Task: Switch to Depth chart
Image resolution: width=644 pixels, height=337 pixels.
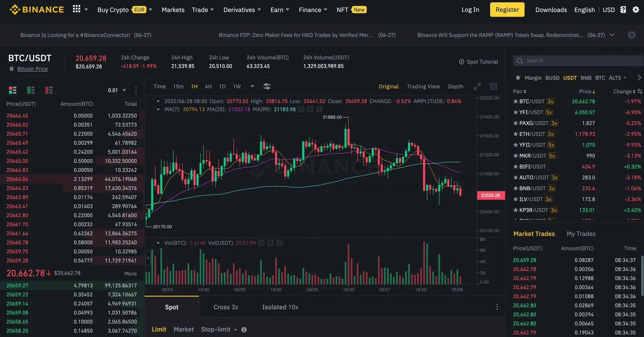Action: point(456,86)
